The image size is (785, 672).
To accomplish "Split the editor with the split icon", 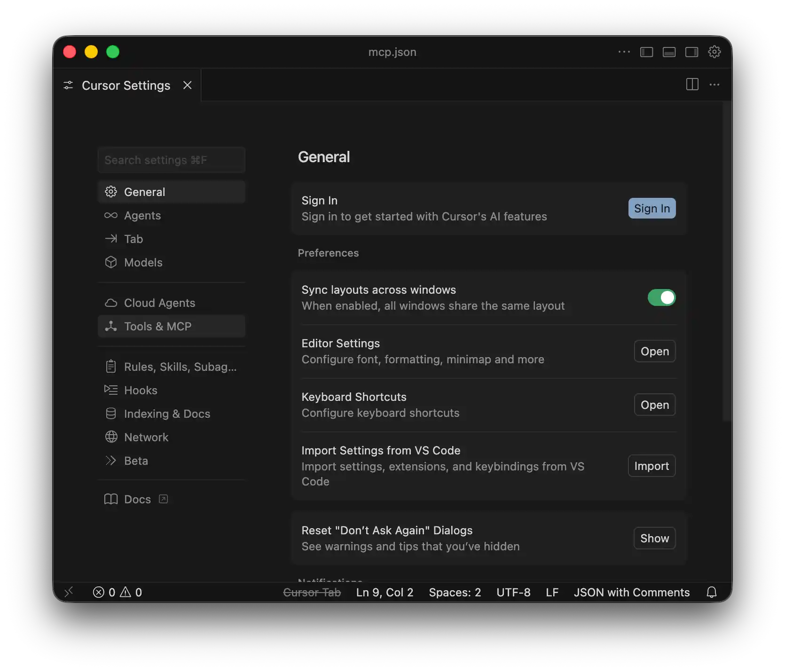I will [x=692, y=85].
